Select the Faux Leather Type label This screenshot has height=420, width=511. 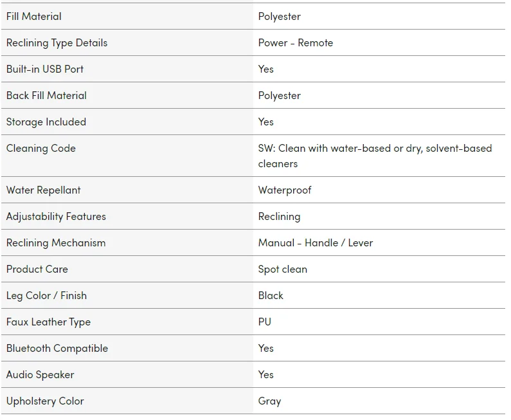click(48, 322)
